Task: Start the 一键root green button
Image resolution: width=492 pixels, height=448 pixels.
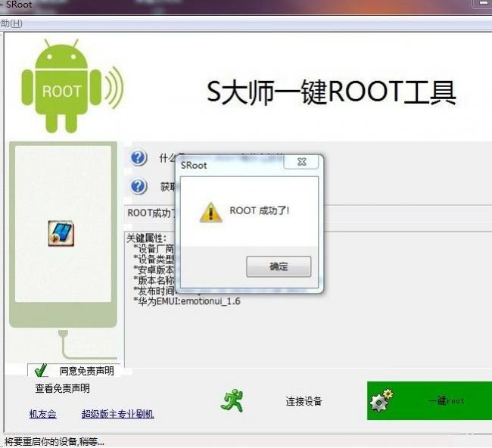Action: pos(430,400)
